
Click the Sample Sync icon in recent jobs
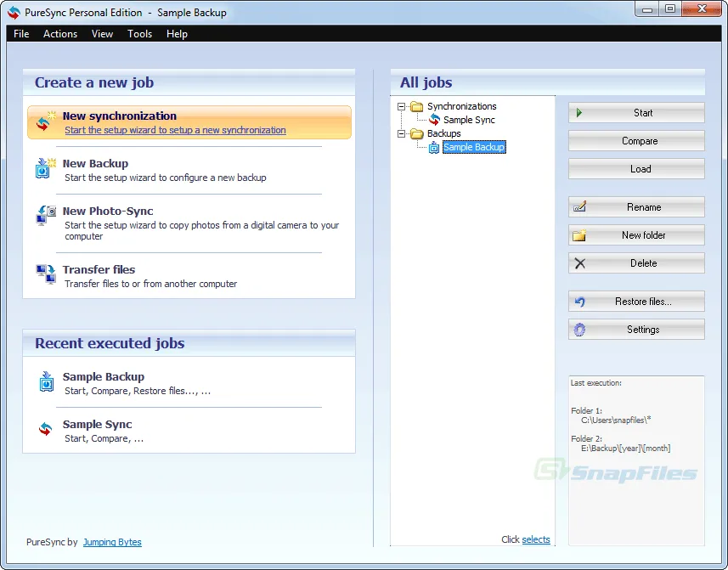pos(46,428)
